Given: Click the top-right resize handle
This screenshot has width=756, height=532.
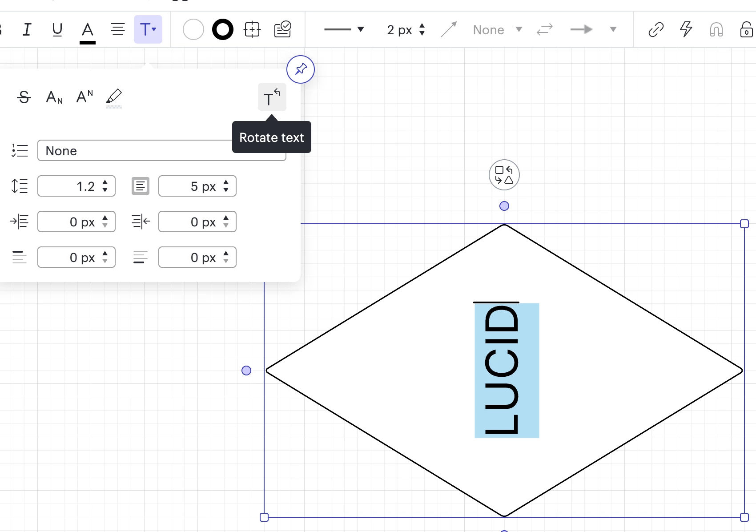Looking at the screenshot, I should click(744, 224).
